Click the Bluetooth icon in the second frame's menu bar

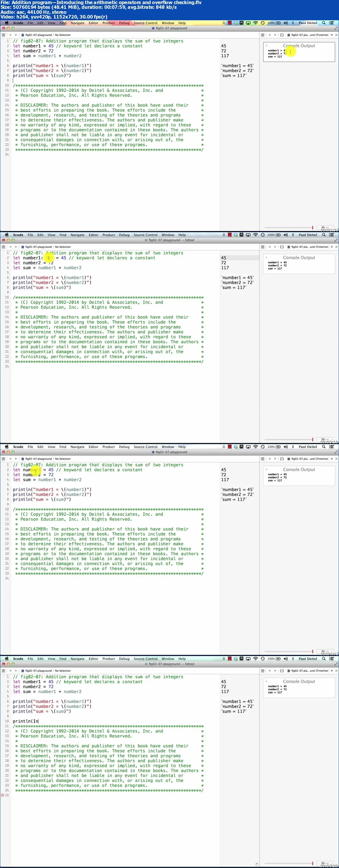coord(293,235)
